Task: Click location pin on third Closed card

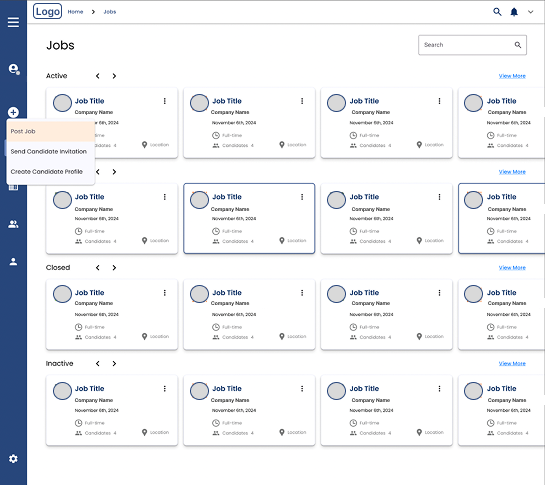Action: click(x=419, y=336)
